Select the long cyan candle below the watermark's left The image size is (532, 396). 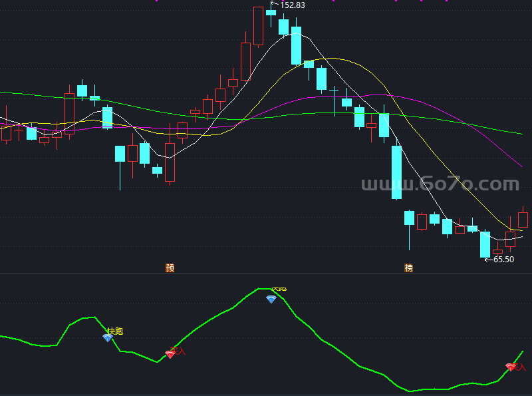click(396, 172)
